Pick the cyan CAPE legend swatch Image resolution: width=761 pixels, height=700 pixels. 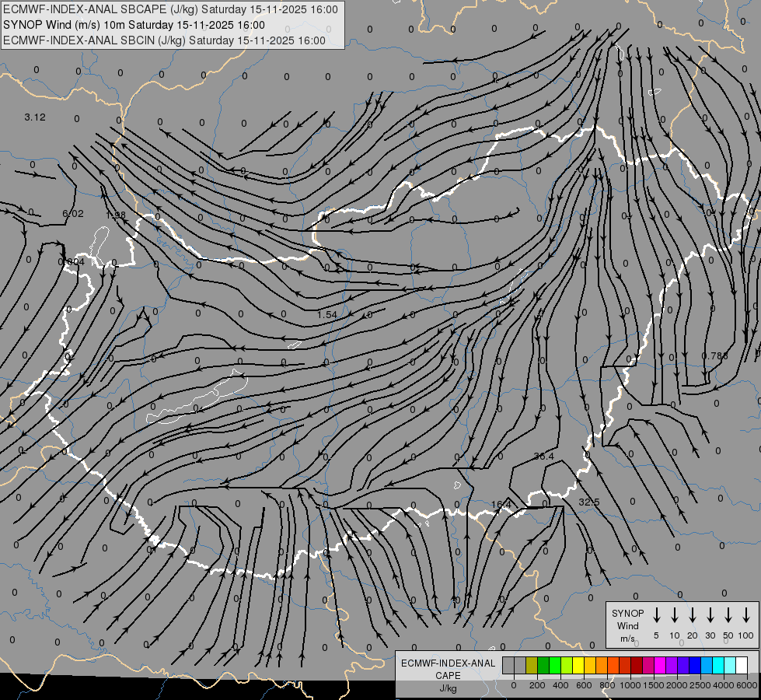[719, 665]
